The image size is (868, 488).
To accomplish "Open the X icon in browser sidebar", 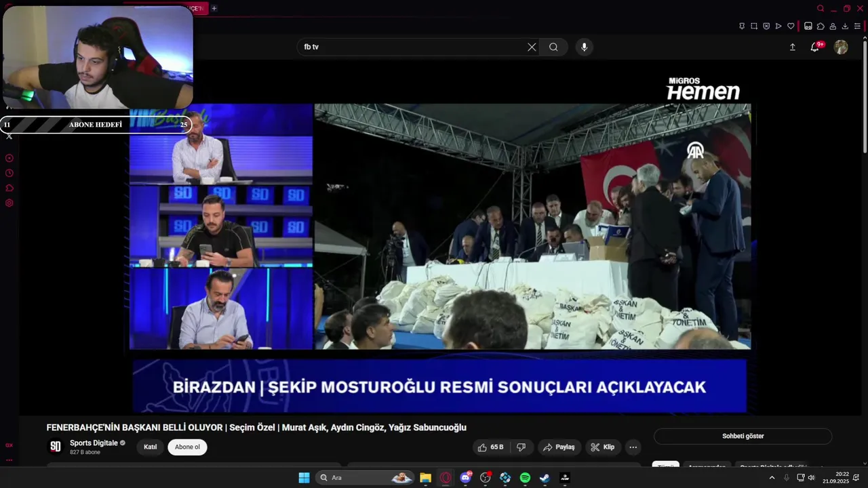I will 9,136.
